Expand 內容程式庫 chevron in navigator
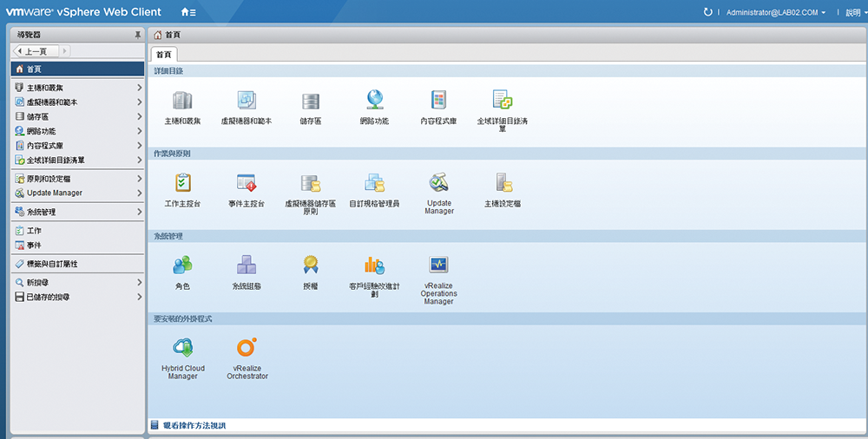868x439 pixels. pos(139,145)
